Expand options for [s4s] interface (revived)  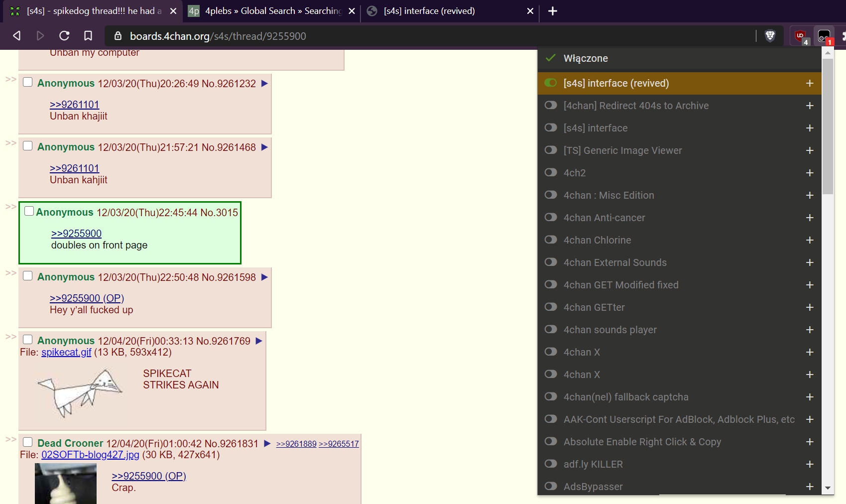pos(810,83)
